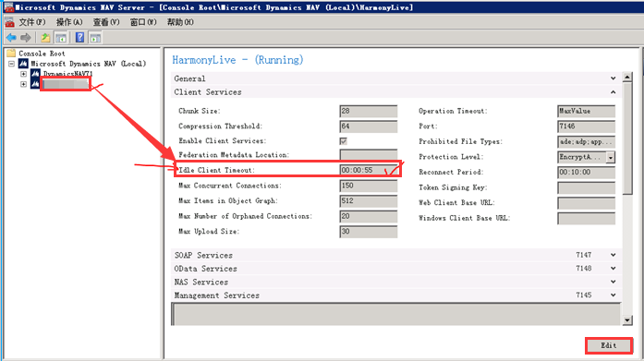Viewport: 644px width, 361px height.
Task: Select the Console Root folder icon
Action: coord(11,54)
